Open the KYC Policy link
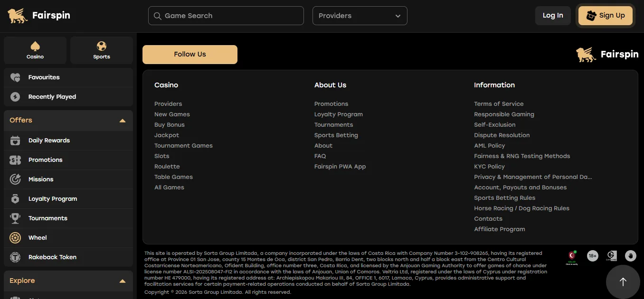This screenshot has width=644, height=299. [489, 167]
